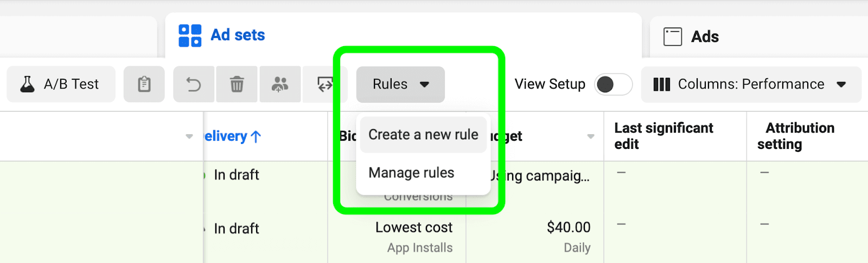
Task: Switch to the Ads tab
Action: point(704,36)
